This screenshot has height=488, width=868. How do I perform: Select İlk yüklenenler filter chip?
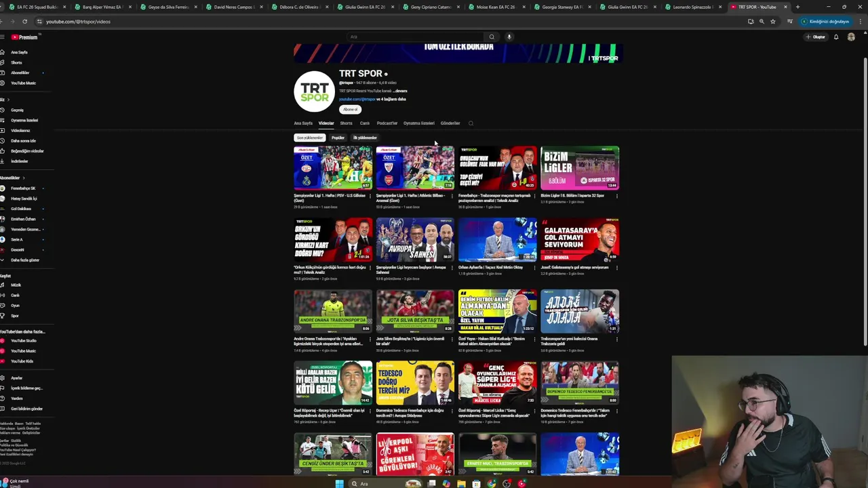click(x=365, y=138)
